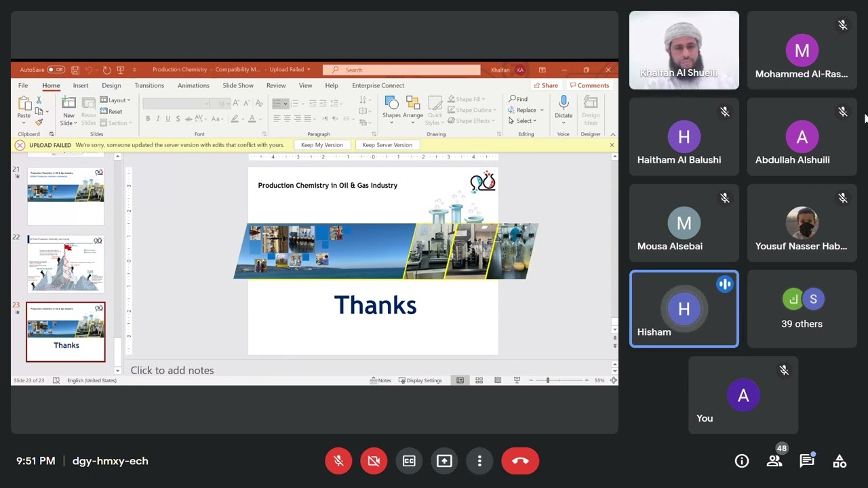Image resolution: width=868 pixels, height=488 pixels.
Task: Click the PowerPoint Search box
Action: tap(401, 70)
